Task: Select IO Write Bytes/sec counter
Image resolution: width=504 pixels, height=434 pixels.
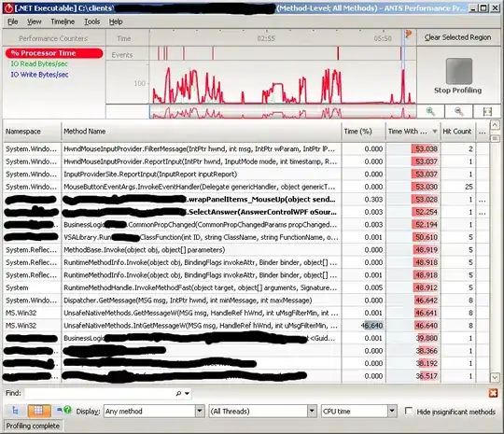Action: 39,75
